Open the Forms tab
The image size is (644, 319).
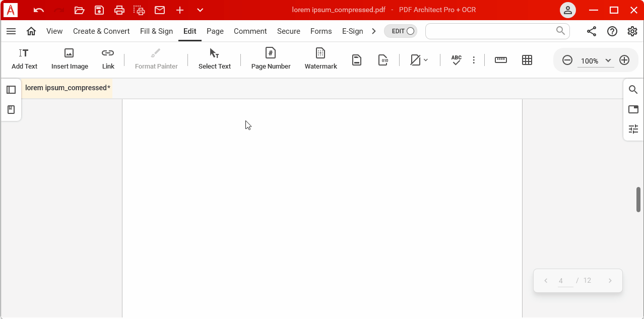(321, 31)
